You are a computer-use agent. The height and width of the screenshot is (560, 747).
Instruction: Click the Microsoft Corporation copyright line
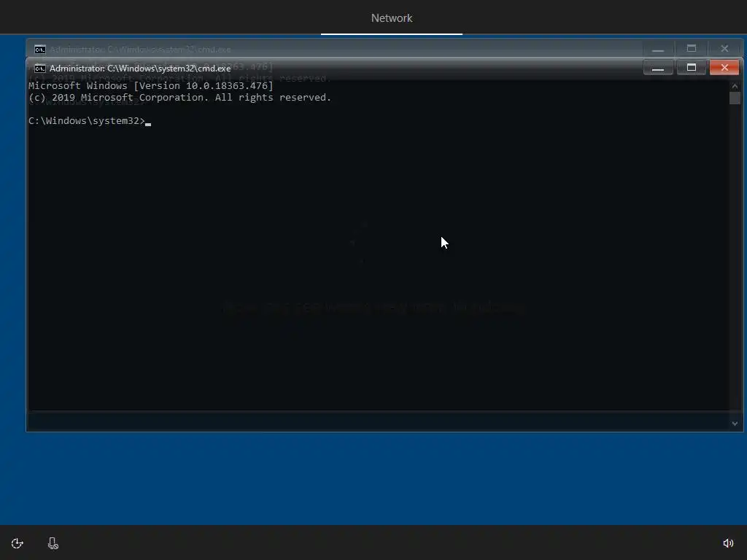coord(179,98)
